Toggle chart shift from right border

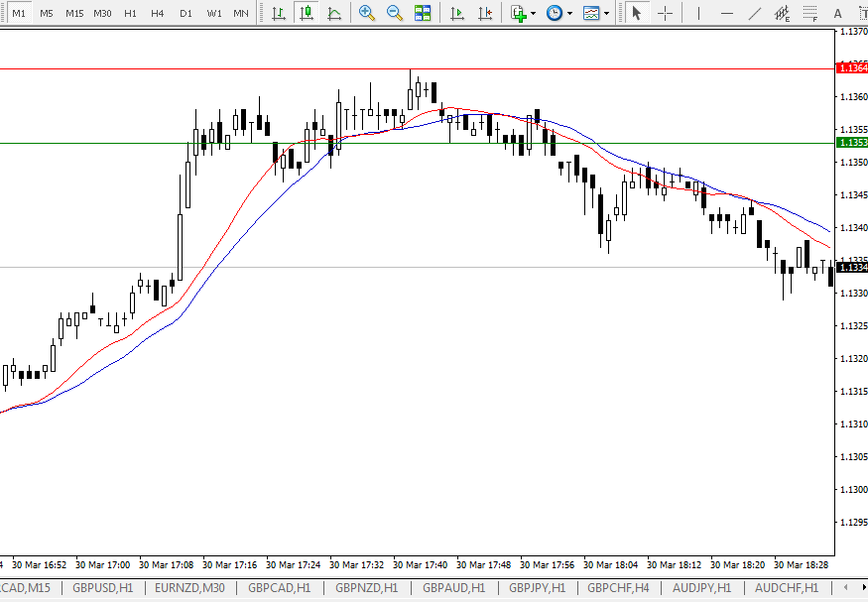tap(484, 13)
